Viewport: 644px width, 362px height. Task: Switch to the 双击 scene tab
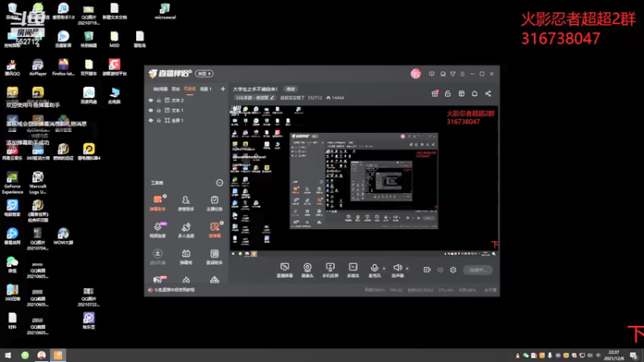pyautogui.click(x=175, y=88)
